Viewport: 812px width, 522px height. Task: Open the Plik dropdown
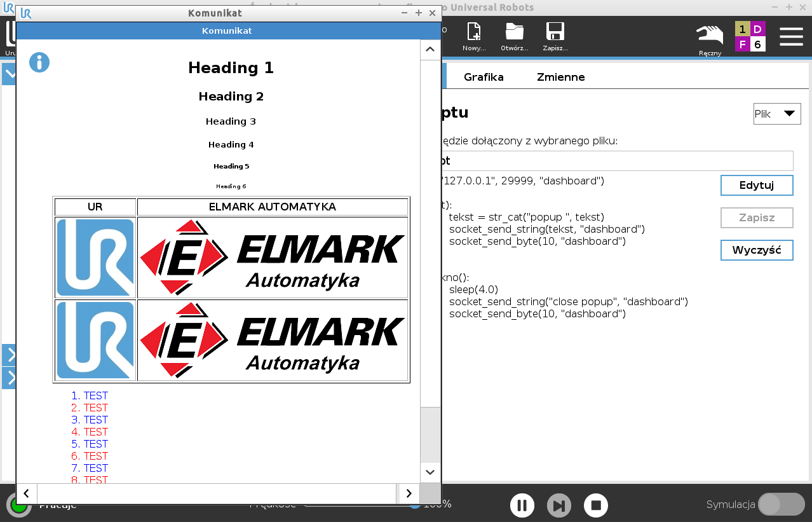(x=777, y=114)
